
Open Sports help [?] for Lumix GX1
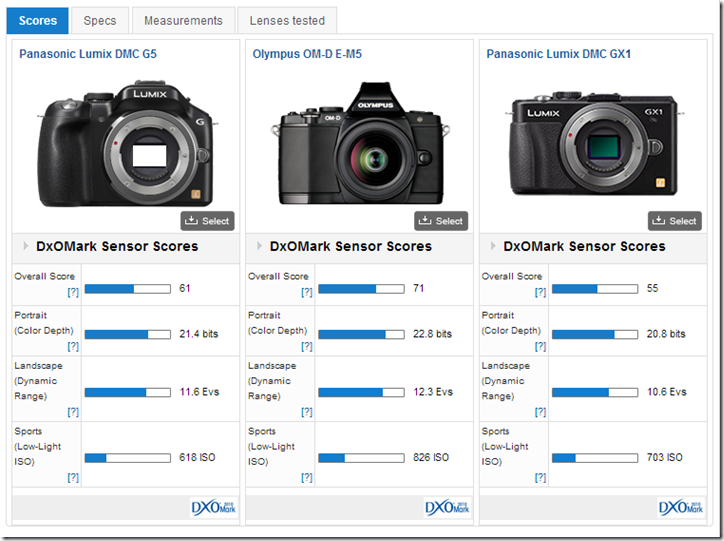540,477
